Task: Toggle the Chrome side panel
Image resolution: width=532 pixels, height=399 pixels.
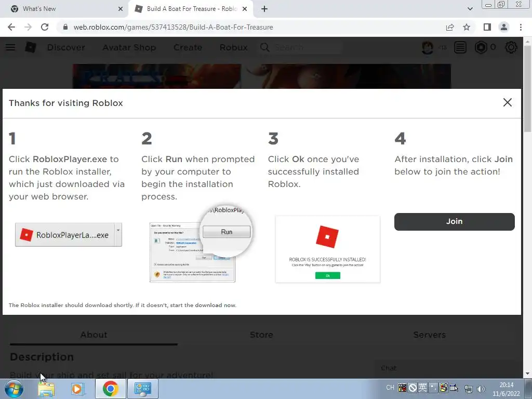Action: pyautogui.click(x=487, y=27)
